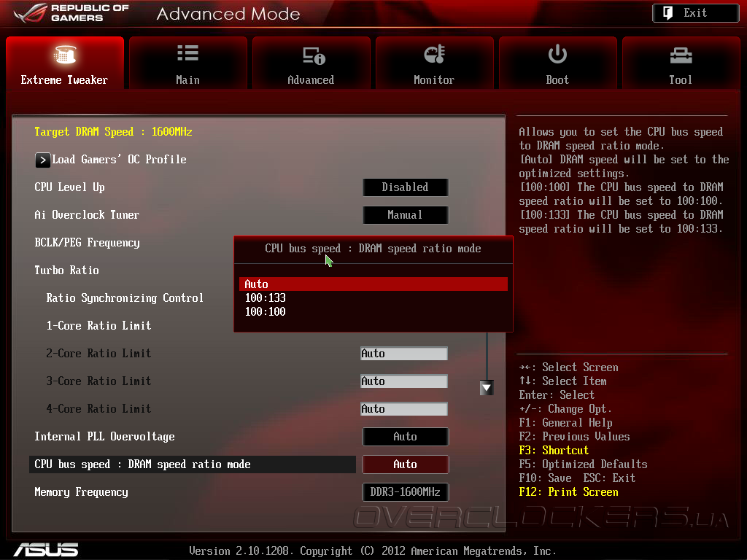Switch to the Main tab

pos(187,63)
